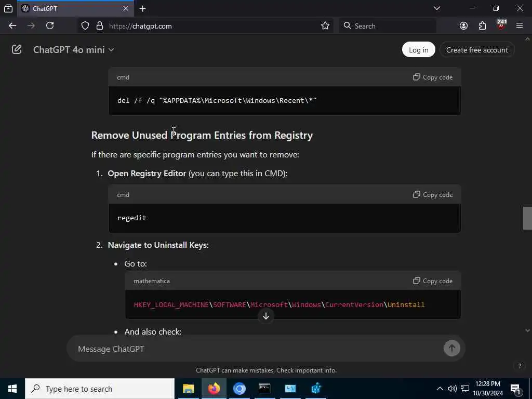The width and height of the screenshot is (532, 399).
Task: Open the ChatGPT 4o mini model dropdown
Action: coord(73,50)
